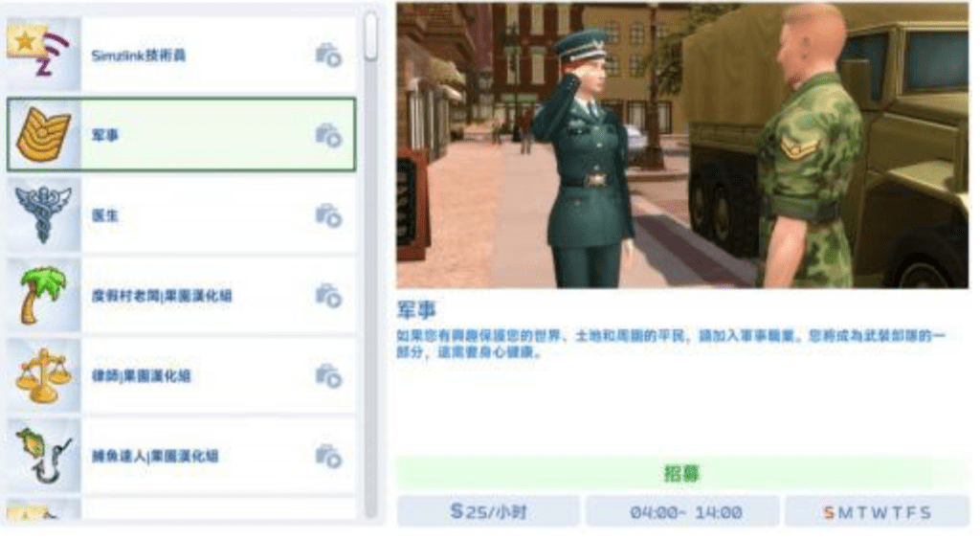The image size is (980, 539).
Task: Click the career list scrollbar handle
Action: (x=371, y=36)
